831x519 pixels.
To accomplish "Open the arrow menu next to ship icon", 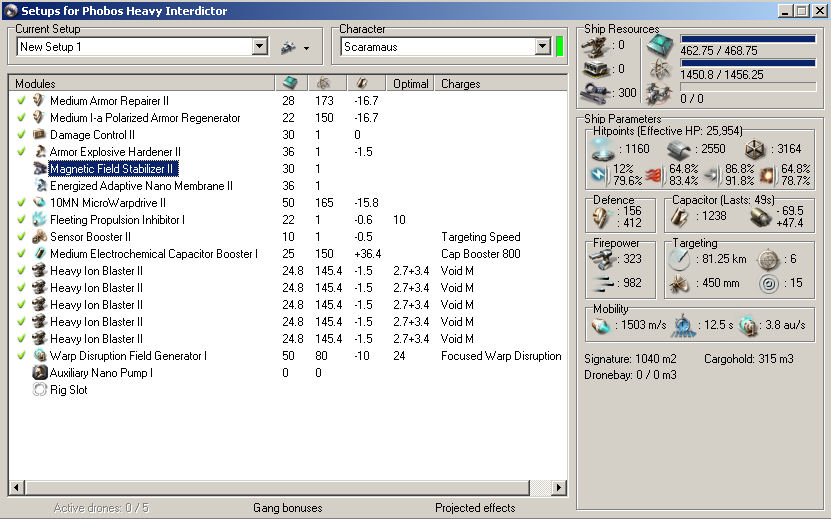I will point(306,48).
